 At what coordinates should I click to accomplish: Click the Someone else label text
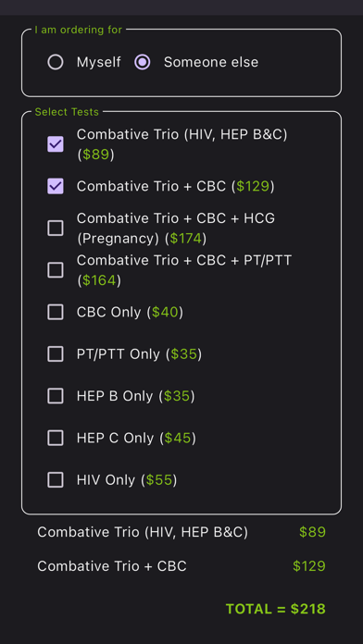pyautogui.click(x=211, y=62)
